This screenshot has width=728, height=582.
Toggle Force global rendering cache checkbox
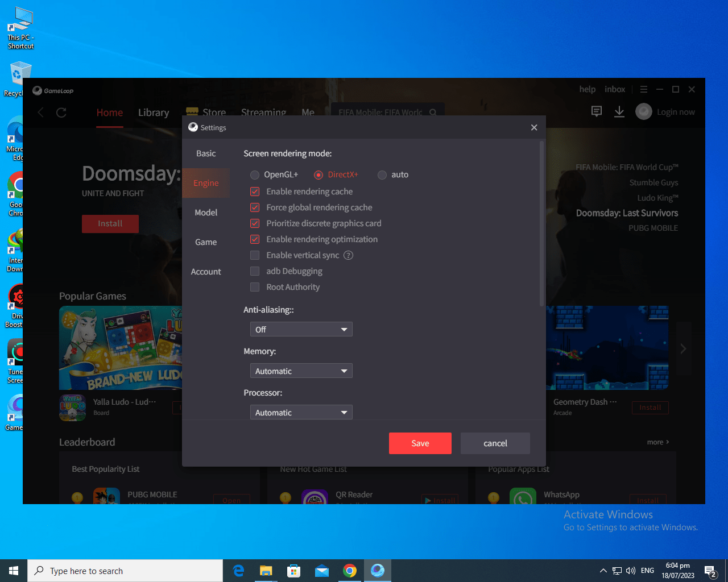255,207
